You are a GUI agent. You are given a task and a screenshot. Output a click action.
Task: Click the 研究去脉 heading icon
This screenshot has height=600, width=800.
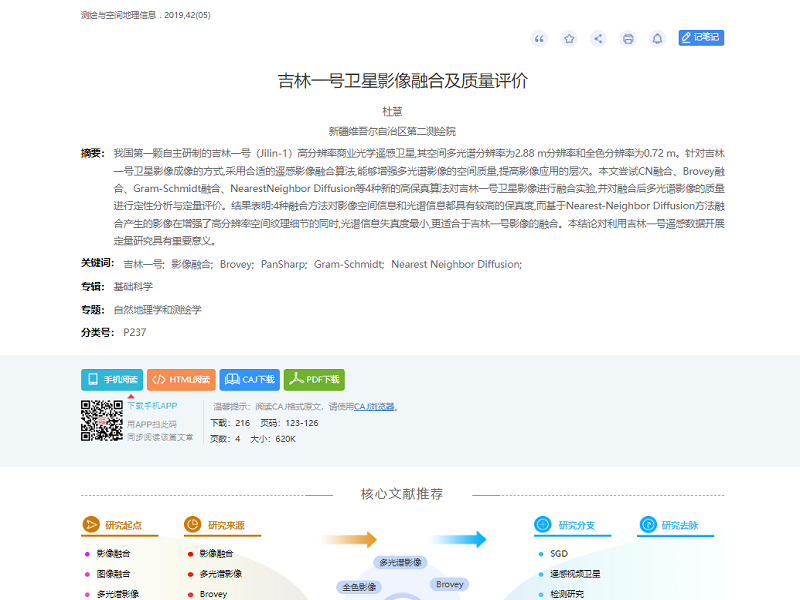pyautogui.click(x=648, y=525)
